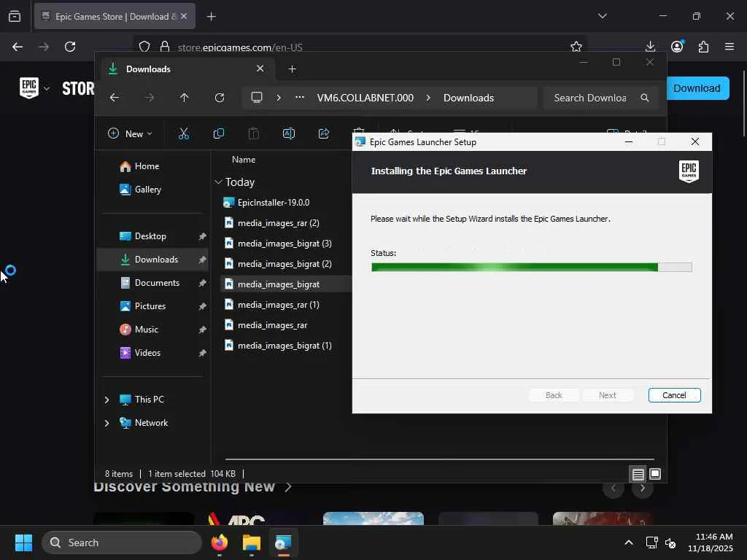Click the Rename icon in Explorer toolbar
Viewport: 747px width, 560px height.
point(289,134)
